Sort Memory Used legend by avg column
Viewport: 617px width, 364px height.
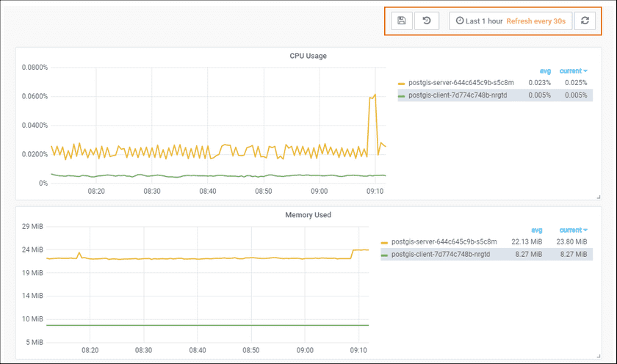pyautogui.click(x=536, y=230)
